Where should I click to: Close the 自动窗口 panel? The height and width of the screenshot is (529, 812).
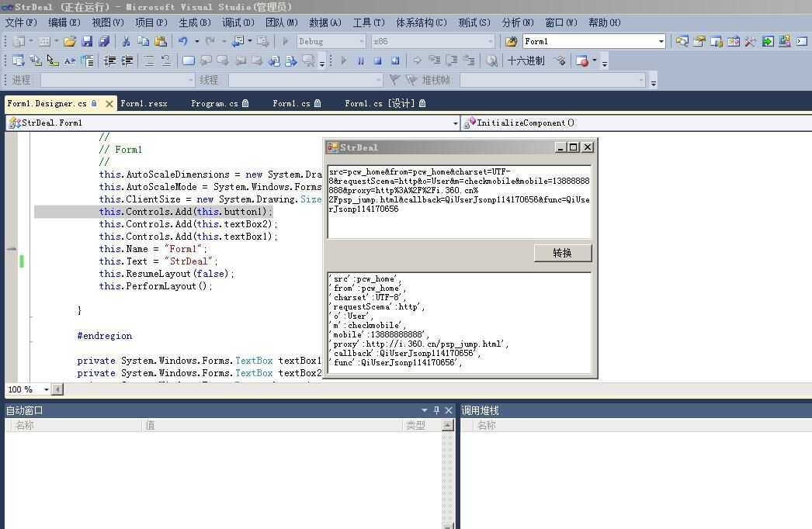click(449, 410)
